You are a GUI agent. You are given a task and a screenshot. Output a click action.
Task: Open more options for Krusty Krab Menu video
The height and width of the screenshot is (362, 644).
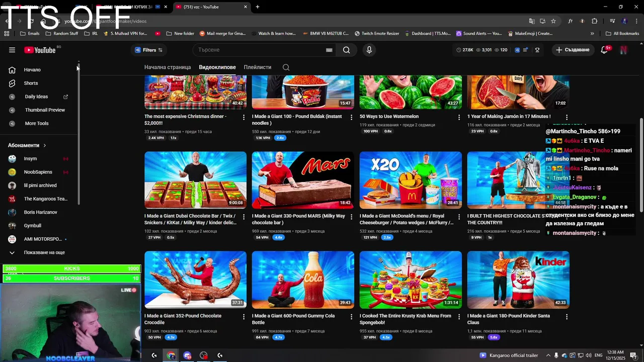pyautogui.click(x=459, y=317)
